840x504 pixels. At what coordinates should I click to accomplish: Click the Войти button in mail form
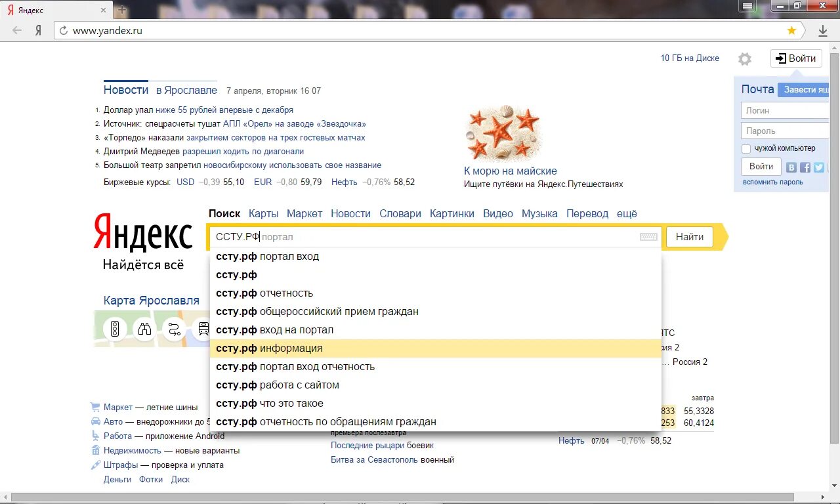(761, 167)
